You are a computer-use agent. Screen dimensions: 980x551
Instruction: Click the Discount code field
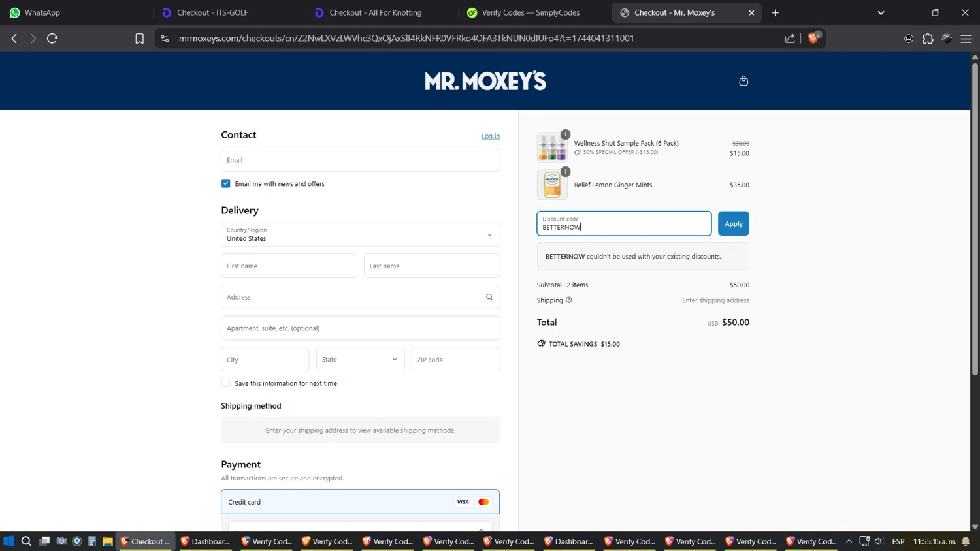tap(624, 223)
